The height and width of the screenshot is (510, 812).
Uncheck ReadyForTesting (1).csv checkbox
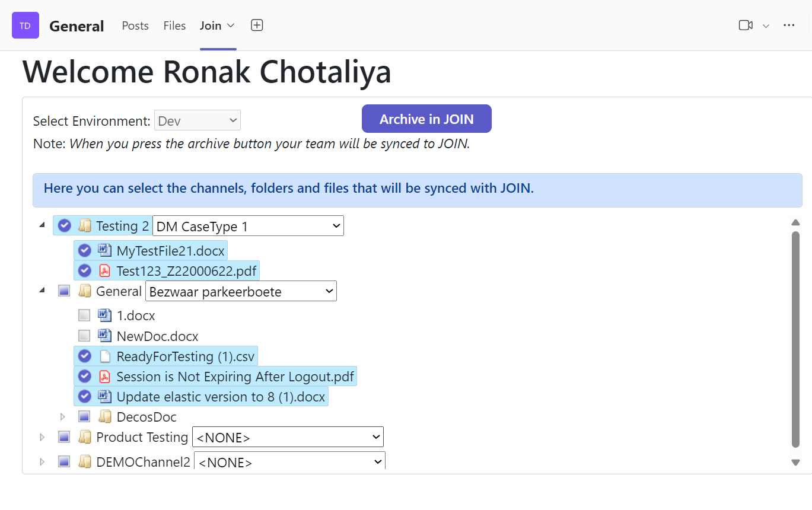pyautogui.click(x=85, y=356)
